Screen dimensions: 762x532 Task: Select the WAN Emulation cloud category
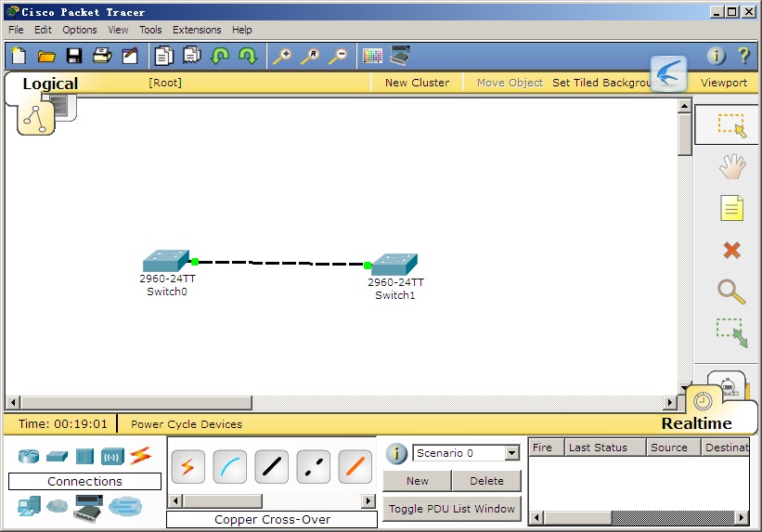(x=58, y=506)
